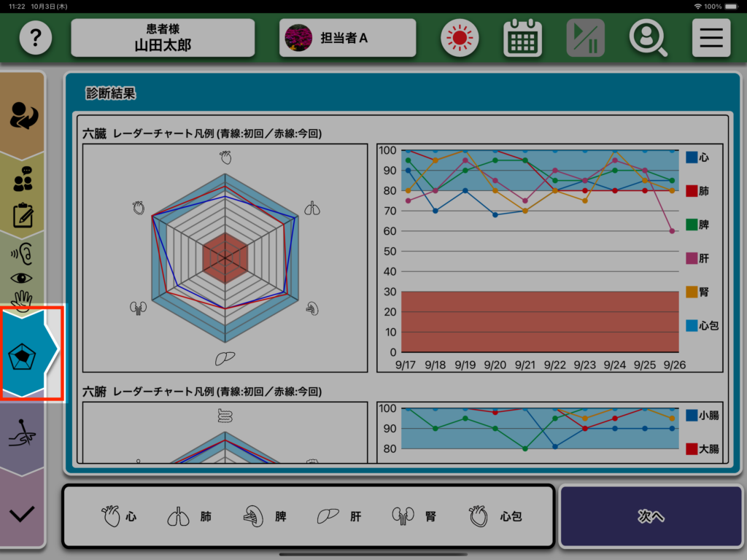
Task: Click the 六臓 radar chart
Action: [x=225, y=257]
